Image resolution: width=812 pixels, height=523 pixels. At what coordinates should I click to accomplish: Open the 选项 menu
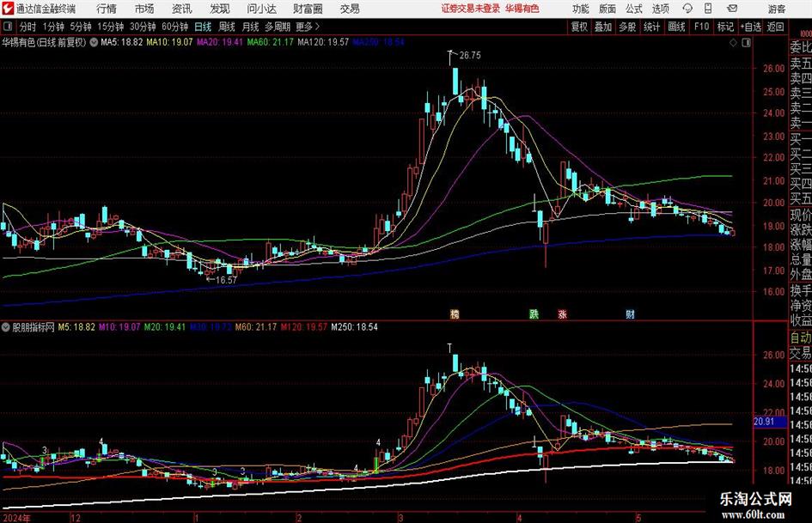pos(660,9)
